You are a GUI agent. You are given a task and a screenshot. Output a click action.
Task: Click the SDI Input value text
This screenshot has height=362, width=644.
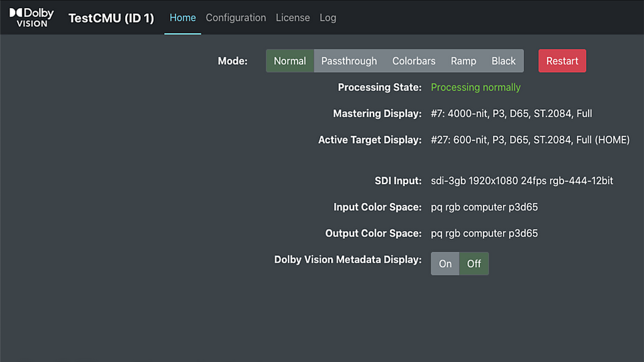pyautogui.click(x=522, y=180)
